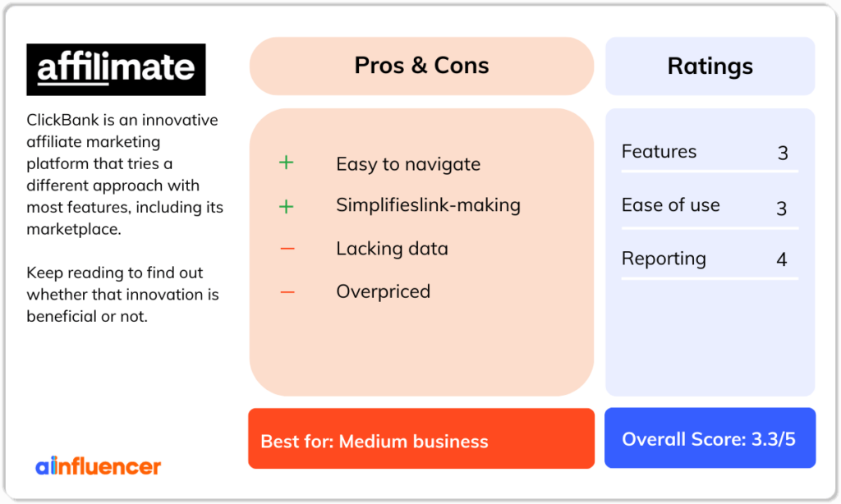Click the affilimate logo
Screen dimensions: 841x504
116,70
